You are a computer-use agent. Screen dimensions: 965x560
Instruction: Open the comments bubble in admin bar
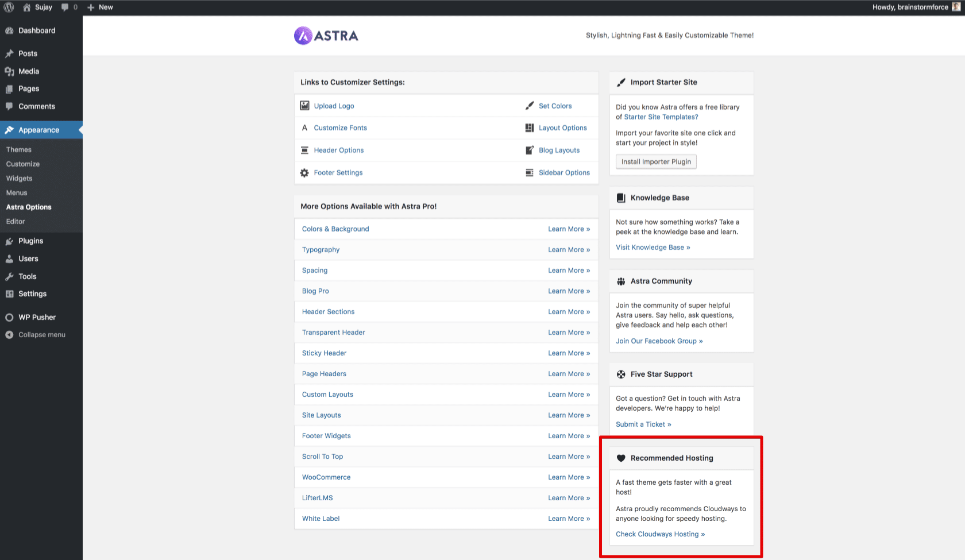(69, 7)
